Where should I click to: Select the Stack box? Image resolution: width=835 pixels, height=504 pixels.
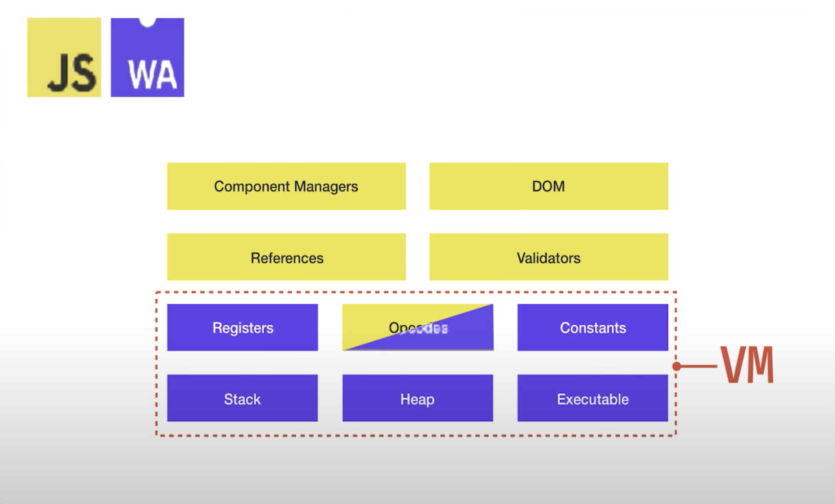point(242,398)
